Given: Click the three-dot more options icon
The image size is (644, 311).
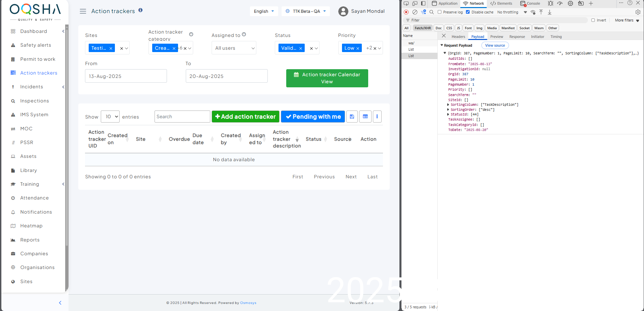Looking at the screenshot, I should pos(377,117).
